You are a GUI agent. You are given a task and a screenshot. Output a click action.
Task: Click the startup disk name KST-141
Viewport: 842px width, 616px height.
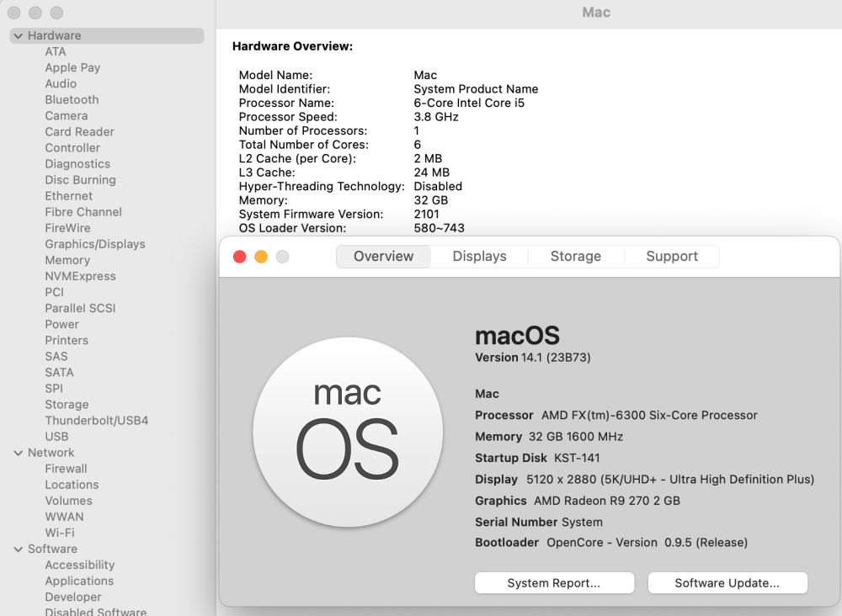[577, 459]
